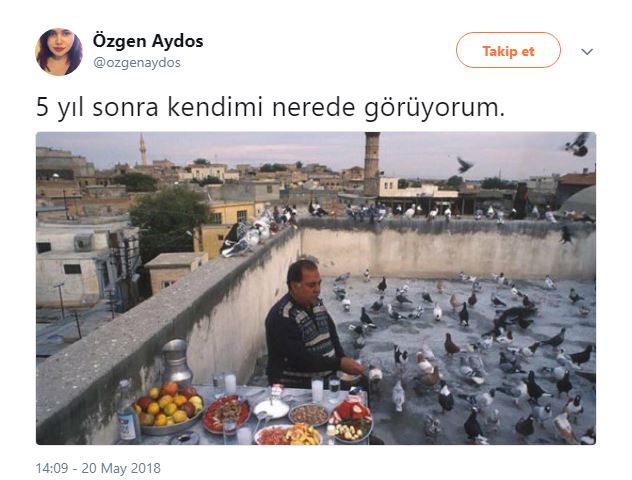Click the flying pigeon in photo corner
The image size is (632, 480).
pos(577,144)
